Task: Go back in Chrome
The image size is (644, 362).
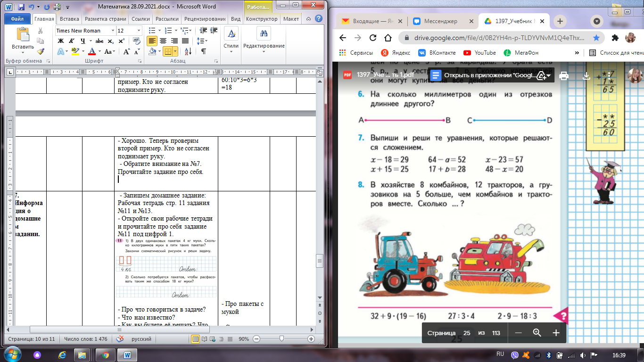Action: tap(343, 38)
